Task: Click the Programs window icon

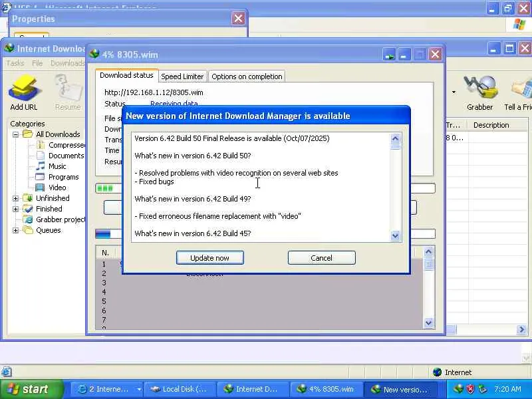Action: (x=40, y=177)
